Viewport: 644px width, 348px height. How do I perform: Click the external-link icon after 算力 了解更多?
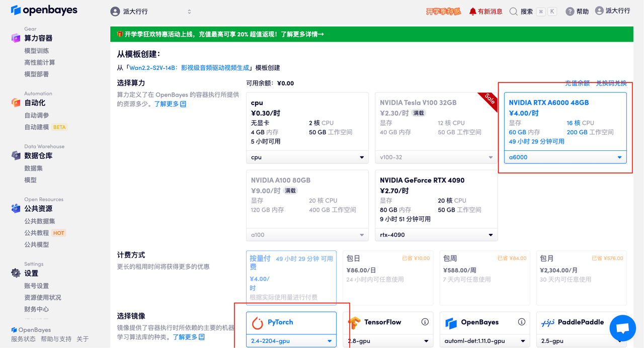pos(183,104)
